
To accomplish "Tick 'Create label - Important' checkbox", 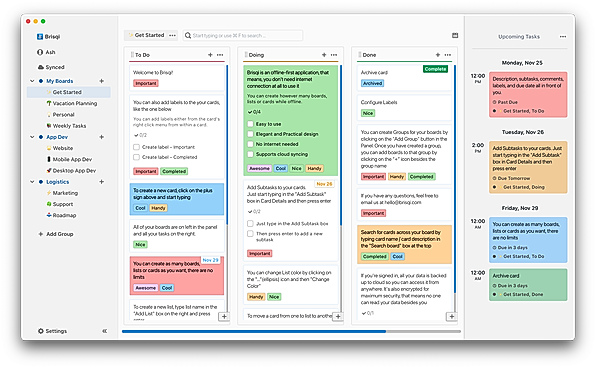I will click(x=136, y=147).
